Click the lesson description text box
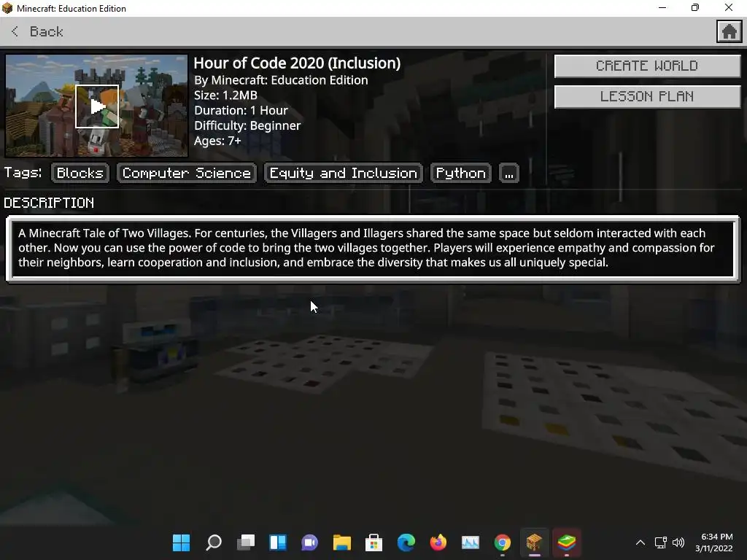This screenshot has width=747, height=560. 373,248
